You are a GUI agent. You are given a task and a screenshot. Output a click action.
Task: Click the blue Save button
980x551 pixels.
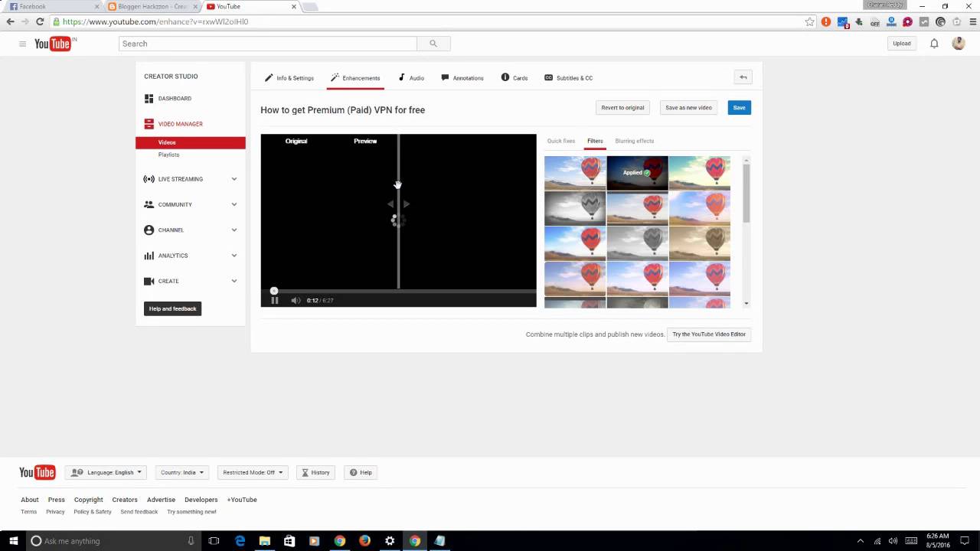click(x=739, y=108)
